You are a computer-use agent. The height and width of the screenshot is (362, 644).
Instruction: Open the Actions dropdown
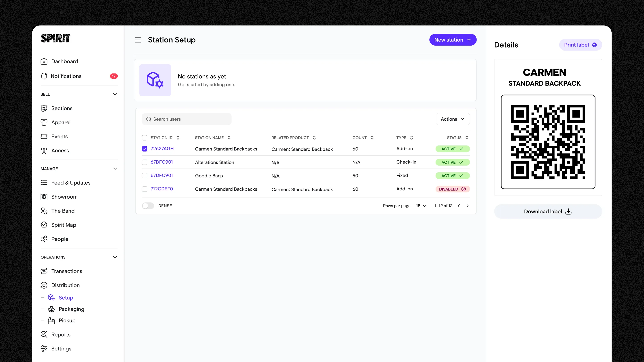[x=453, y=119]
